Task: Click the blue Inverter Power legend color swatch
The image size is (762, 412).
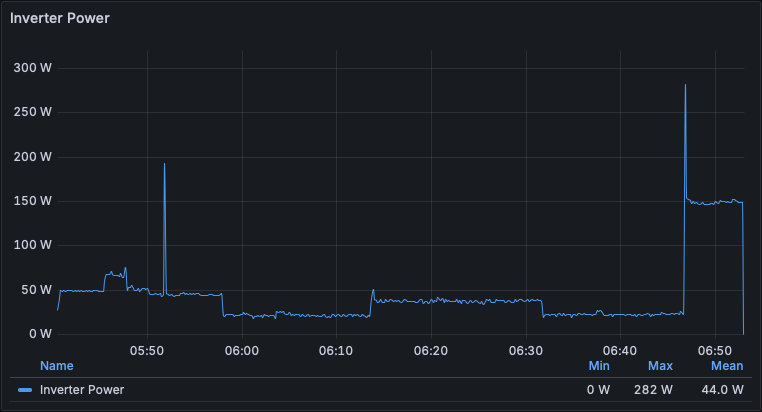Action: 25,390
